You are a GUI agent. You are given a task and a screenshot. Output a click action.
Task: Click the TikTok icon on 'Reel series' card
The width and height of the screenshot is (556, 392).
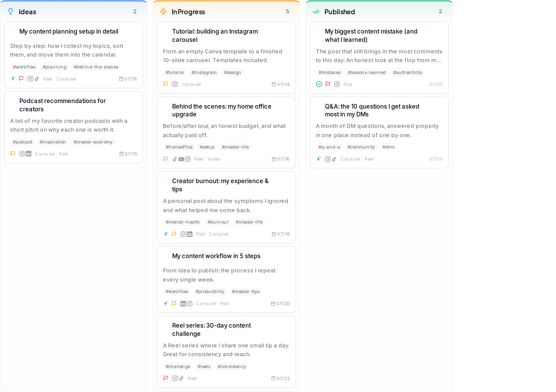(181, 378)
